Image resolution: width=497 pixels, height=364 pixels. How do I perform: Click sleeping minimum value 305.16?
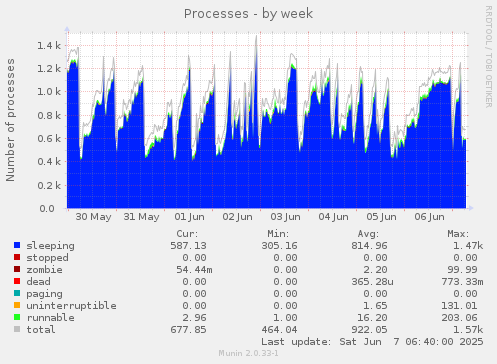(279, 246)
